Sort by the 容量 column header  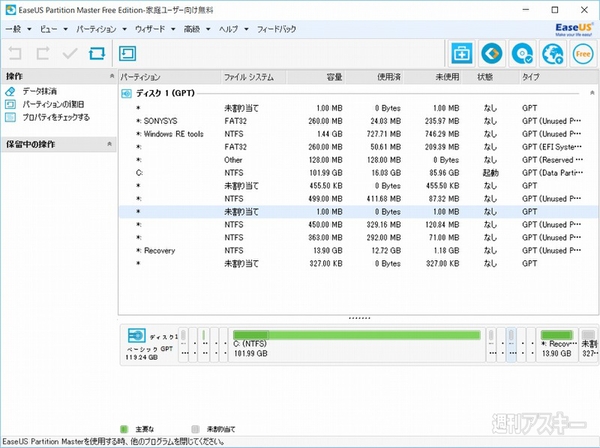click(316, 77)
